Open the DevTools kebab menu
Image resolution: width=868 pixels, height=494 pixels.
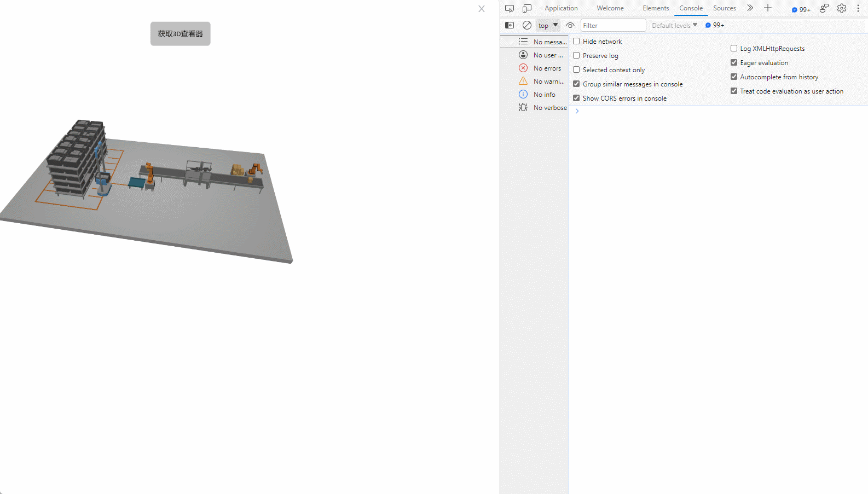click(858, 8)
